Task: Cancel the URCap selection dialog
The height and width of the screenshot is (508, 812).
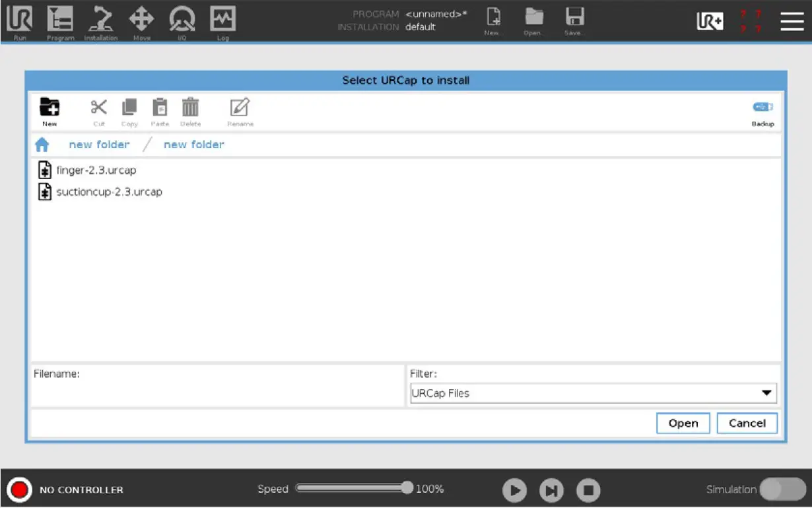Action: point(747,423)
